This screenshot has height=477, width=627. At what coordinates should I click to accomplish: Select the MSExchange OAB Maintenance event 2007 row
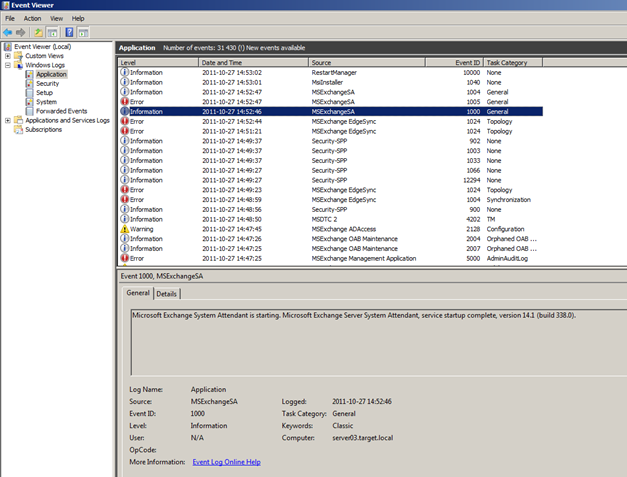point(331,248)
